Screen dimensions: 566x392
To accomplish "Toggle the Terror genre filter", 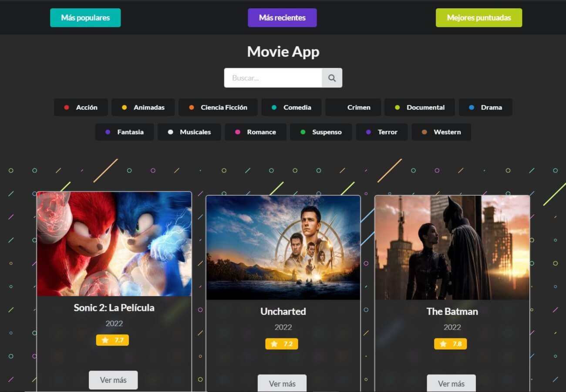I will tap(382, 132).
